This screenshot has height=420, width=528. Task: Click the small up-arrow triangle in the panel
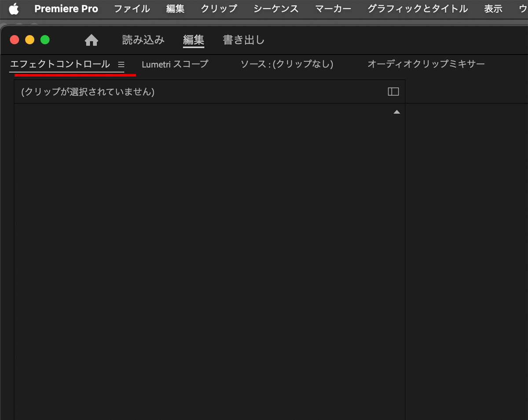(x=396, y=112)
